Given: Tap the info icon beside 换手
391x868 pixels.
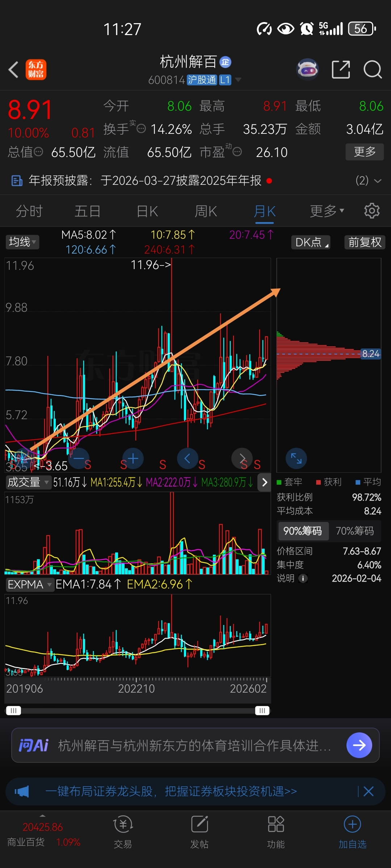Looking at the screenshot, I should coord(141,128).
